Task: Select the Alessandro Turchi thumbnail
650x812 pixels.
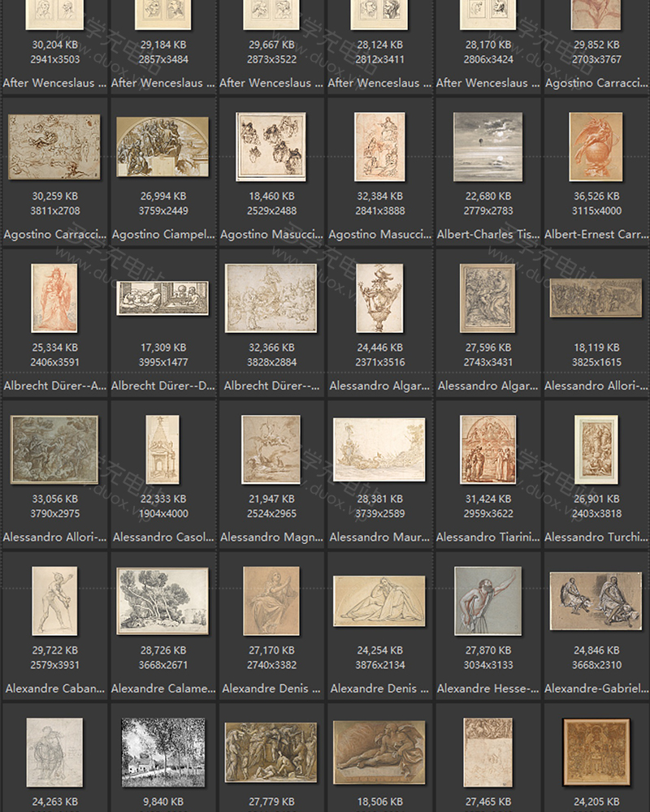Action: (596, 449)
